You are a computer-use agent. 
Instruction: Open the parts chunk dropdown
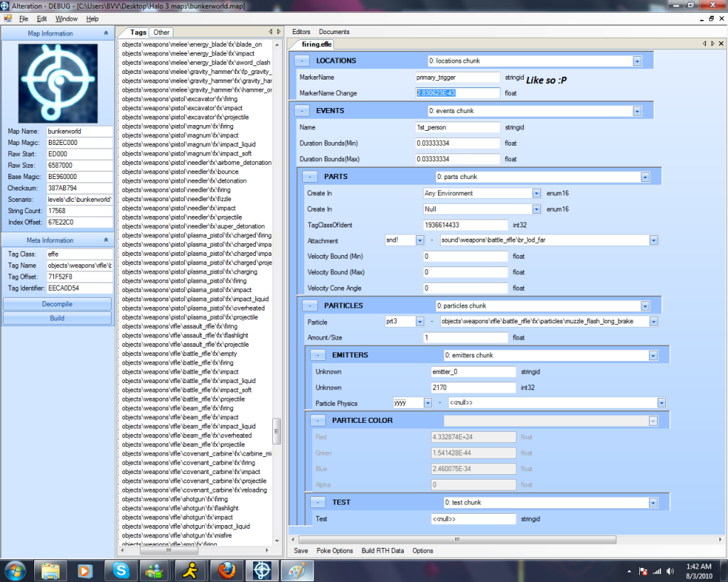[x=645, y=177]
